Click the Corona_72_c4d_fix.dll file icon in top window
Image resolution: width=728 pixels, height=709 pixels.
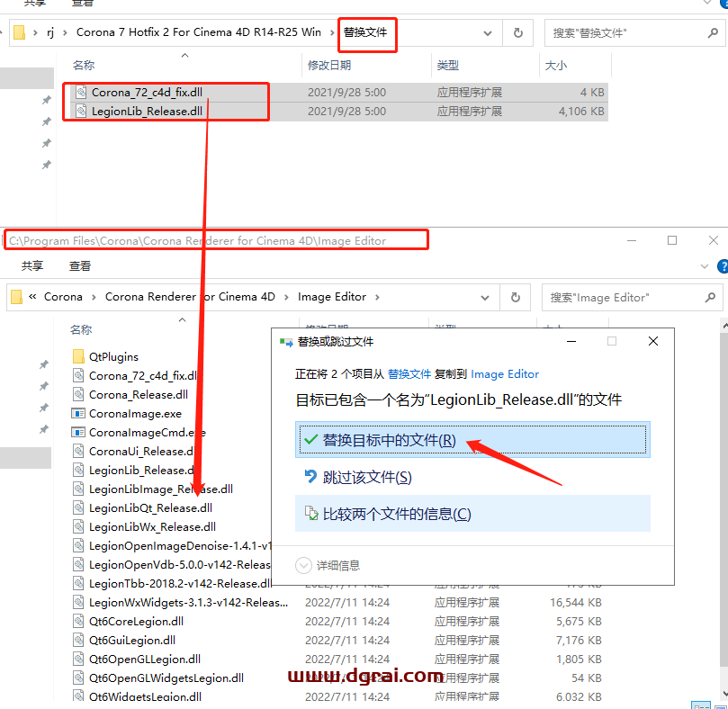pyautogui.click(x=81, y=92)
